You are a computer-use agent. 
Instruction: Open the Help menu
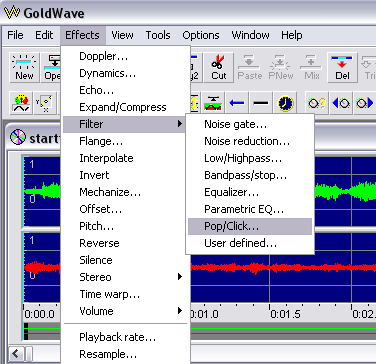click(292, 35)
